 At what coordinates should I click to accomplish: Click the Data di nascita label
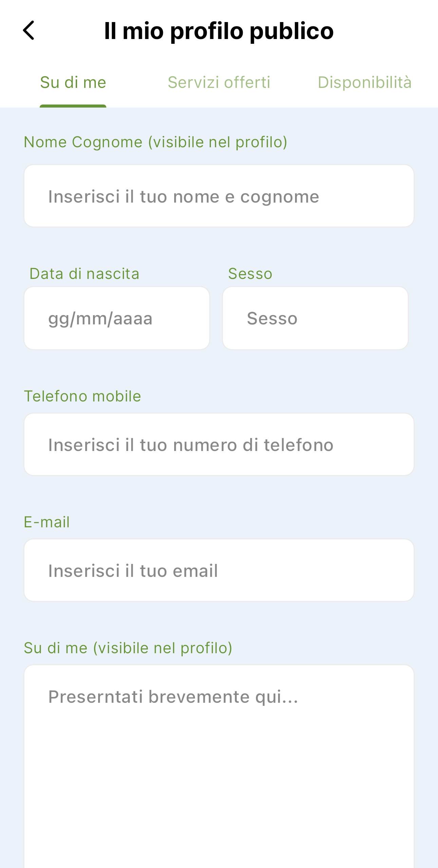pyautogui.click(x=85, y=273)
